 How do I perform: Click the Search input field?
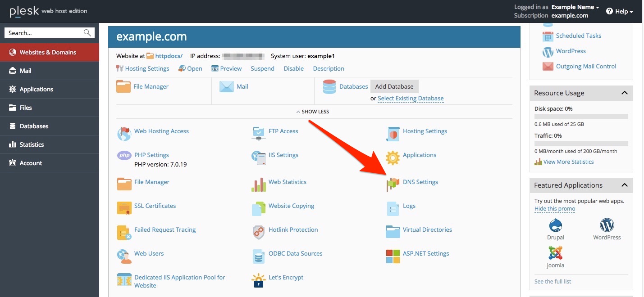click(50, 33)
